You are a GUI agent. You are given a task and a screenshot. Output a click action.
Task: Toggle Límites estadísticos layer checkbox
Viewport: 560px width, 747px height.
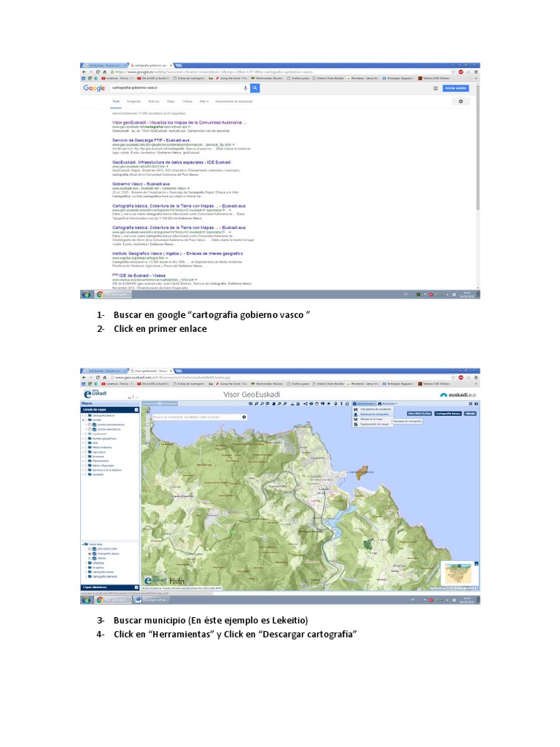[90, 429]
